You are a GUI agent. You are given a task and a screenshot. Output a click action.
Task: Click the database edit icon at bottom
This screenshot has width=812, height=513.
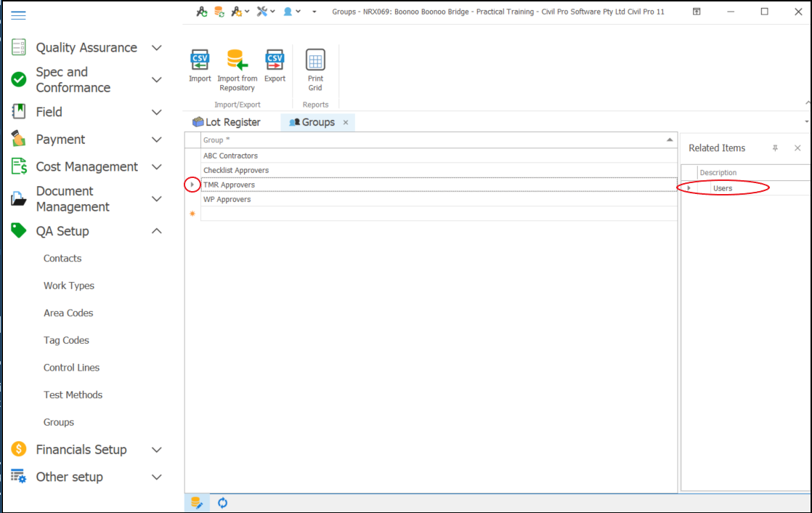(x=196, y=503)
